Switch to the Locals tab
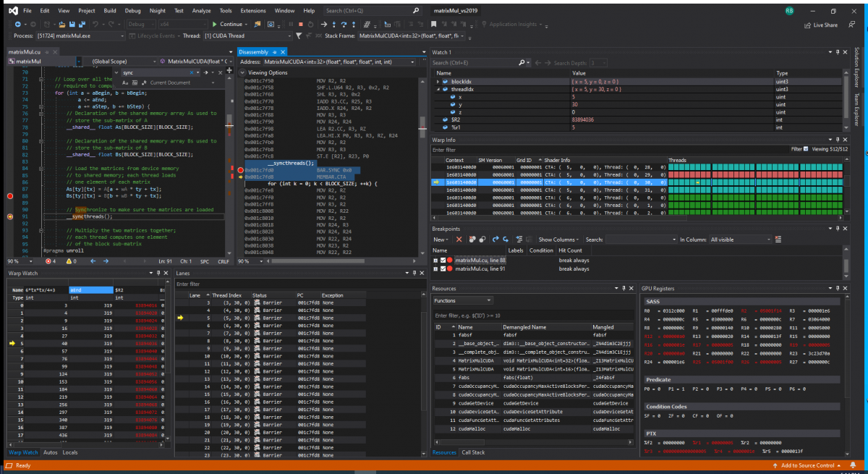This screenshot has width=868, height=474. pos(70,452)
